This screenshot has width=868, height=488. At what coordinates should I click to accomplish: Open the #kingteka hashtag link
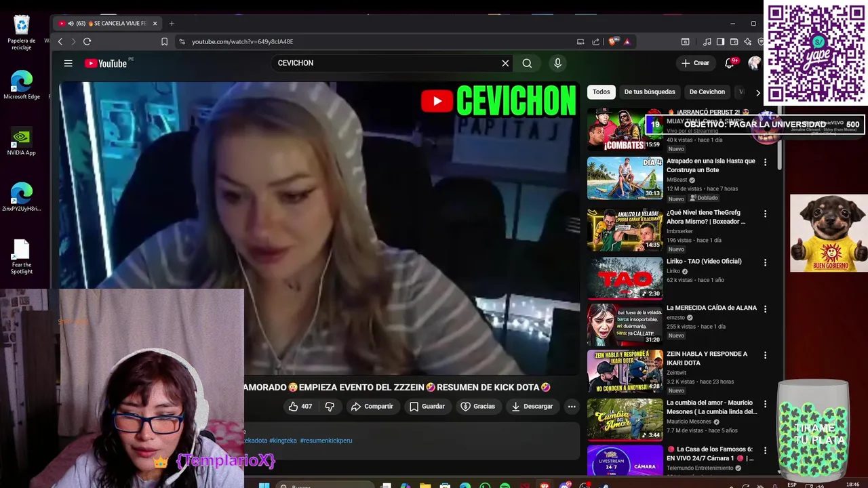click(x=283, y=441)
